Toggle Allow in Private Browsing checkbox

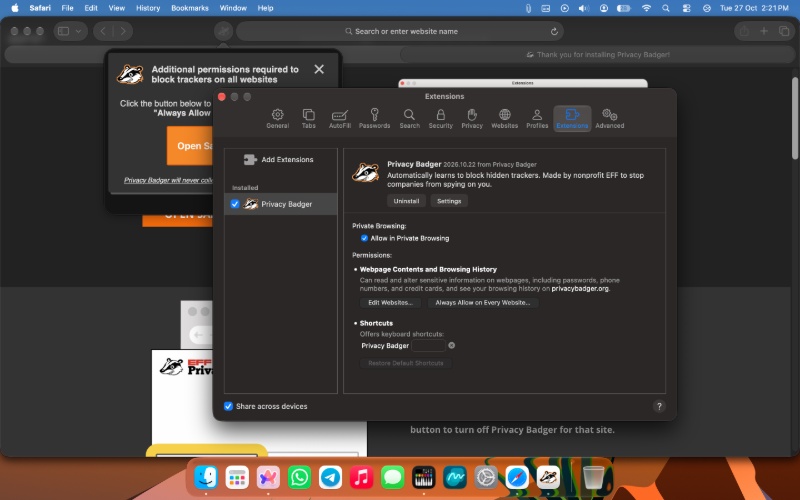pyautogui.click(x=364, y=238)
